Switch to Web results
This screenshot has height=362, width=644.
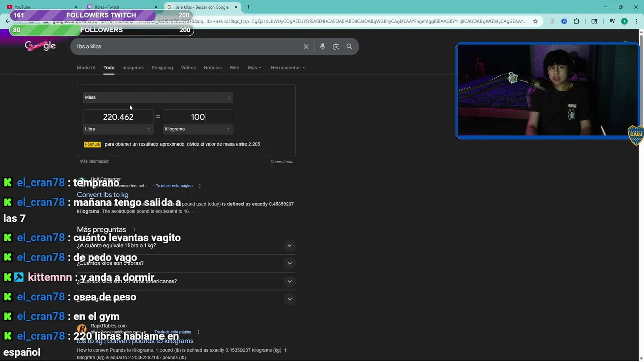pyautogui.click(x=234, y=68)
